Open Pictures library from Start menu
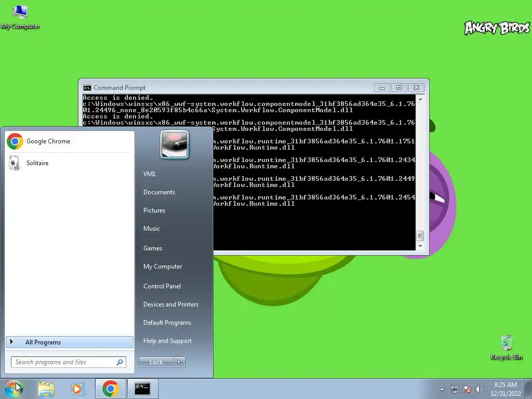This screenshot has height=399, width=532. pyautogui.click(x=154, y=210)
